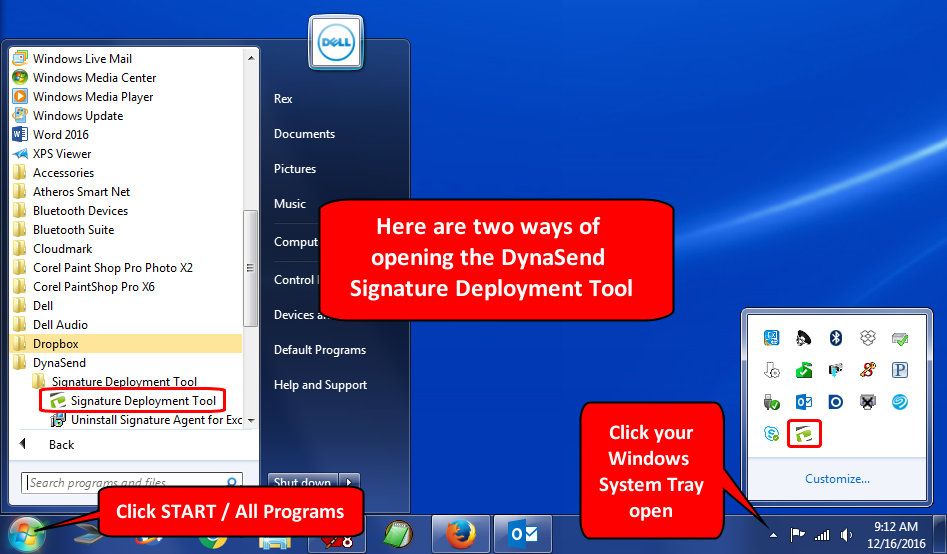Viewport: 947px width, 554px height.
Task: Expand the Bluetooth Suite folder
Action: click(x=63, y=230)
